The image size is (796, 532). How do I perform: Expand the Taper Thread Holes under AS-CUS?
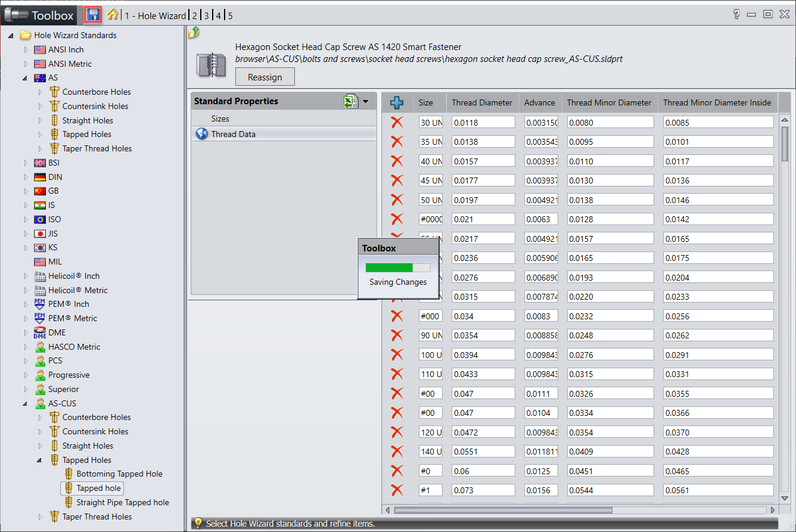tap(40, 517)
